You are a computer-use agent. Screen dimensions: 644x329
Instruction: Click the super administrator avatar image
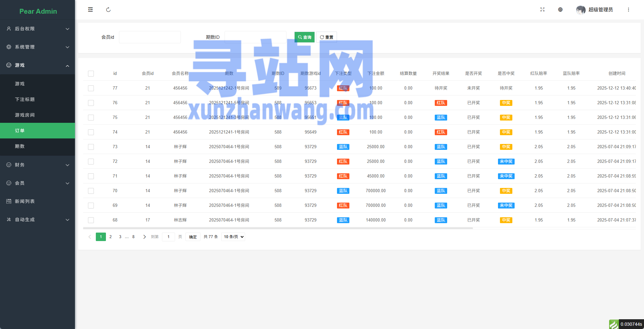(x=580, y=10)
